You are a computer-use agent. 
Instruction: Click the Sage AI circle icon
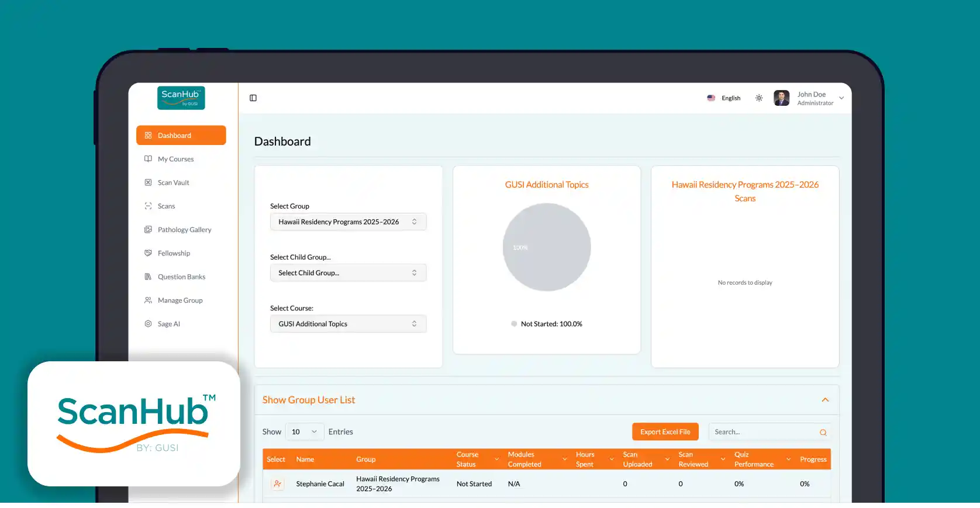pyautogui.click(x=148, y=323)
